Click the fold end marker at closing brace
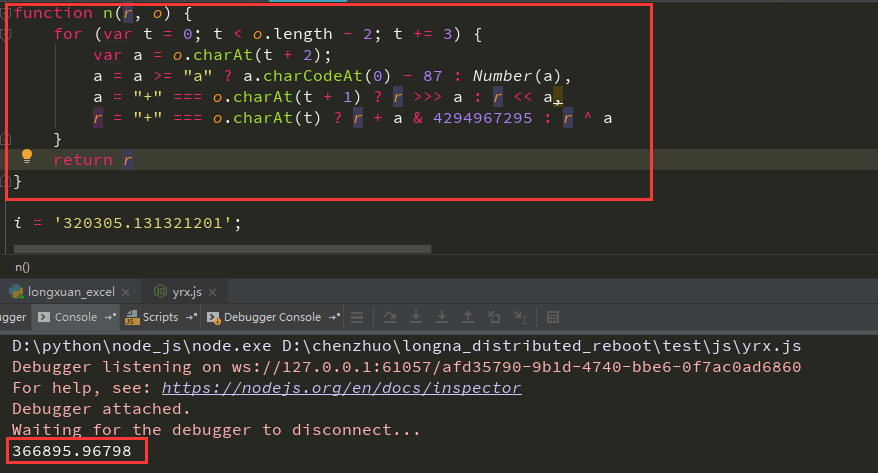Screen dimensions: 878x473 click(7, 181)
